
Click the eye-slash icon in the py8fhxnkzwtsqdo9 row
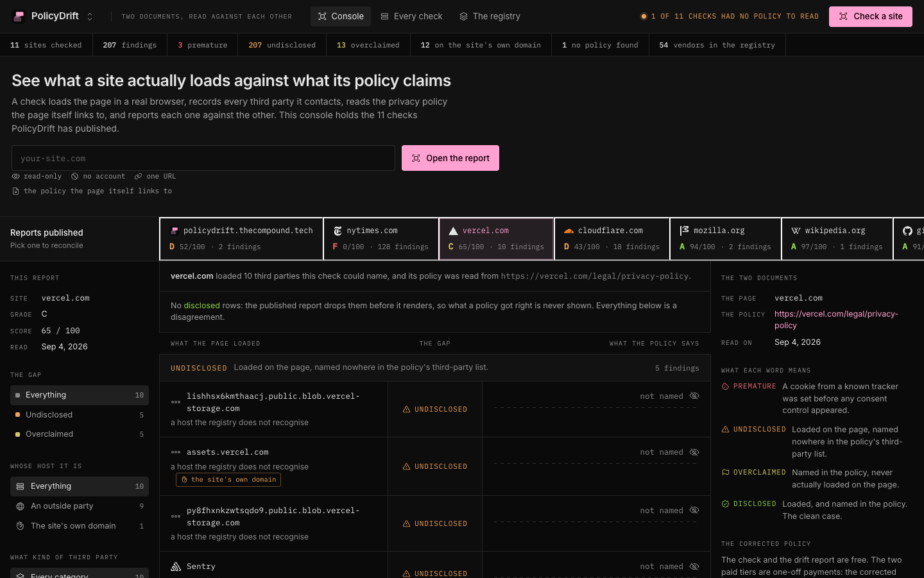click(694, 511)
